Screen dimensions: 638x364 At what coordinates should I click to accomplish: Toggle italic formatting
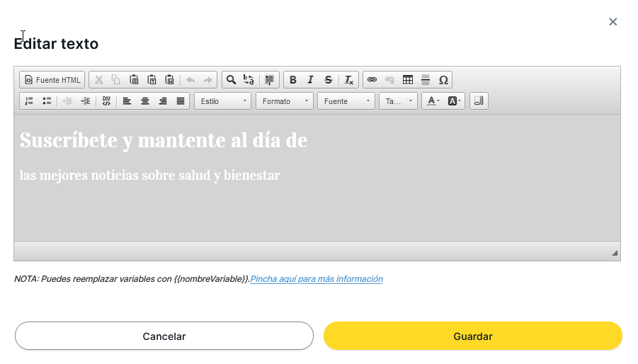point(310,80)
